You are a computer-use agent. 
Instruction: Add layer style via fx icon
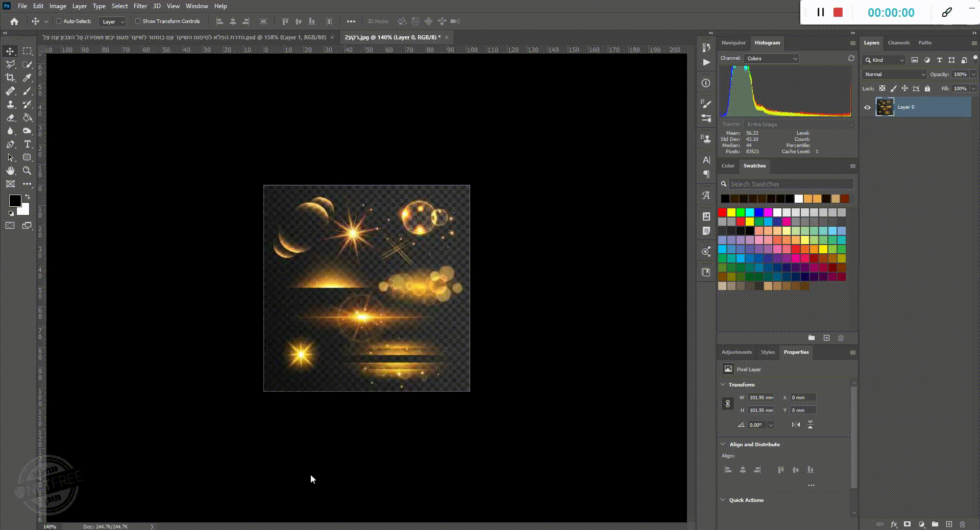click(x=894, y=524)
